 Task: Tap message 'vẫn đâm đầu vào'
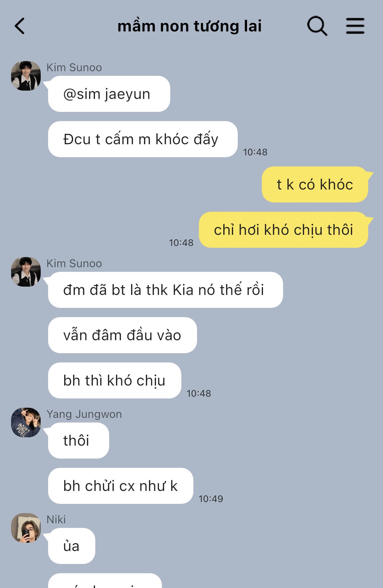point(122,335)
